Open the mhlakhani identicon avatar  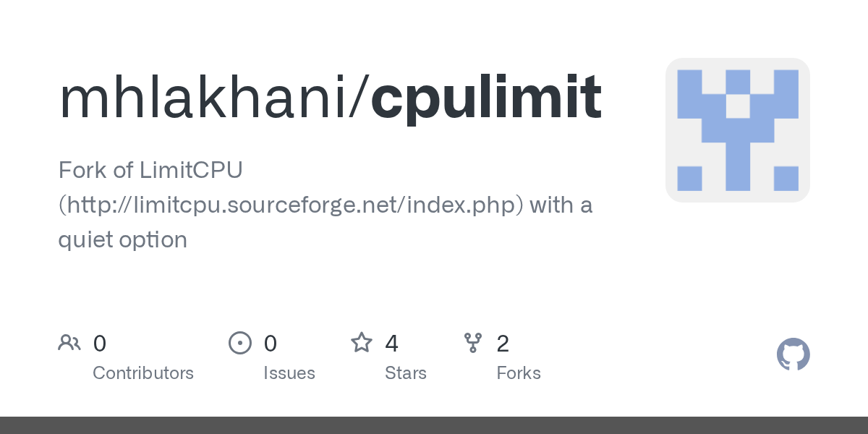tap(737, 130)
